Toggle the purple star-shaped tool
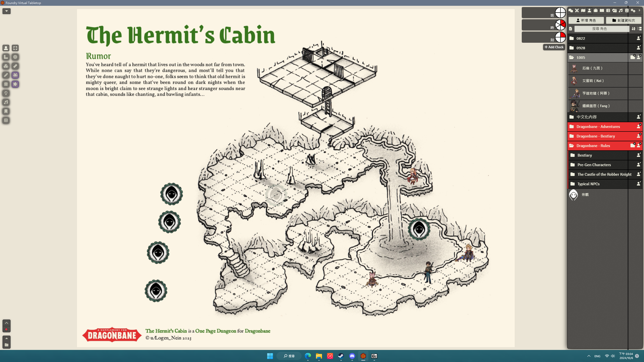This screenshot has height=362, width=644. [15, 84]
